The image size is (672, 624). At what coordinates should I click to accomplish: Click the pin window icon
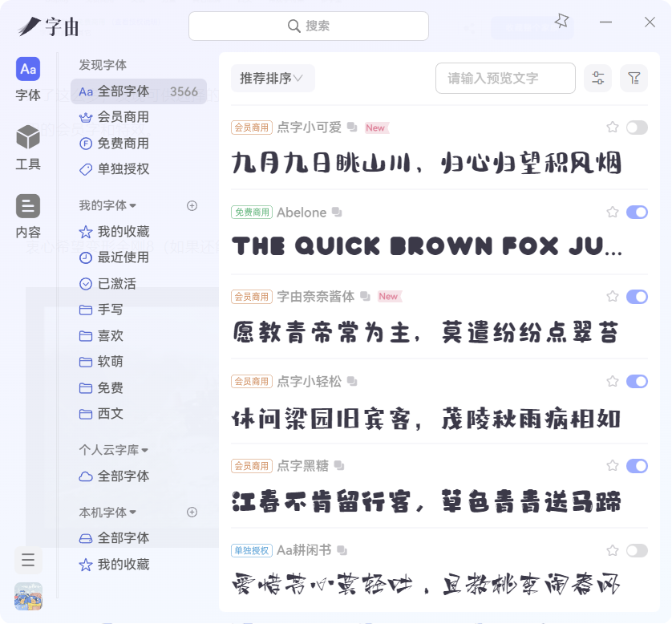point(561,22)
